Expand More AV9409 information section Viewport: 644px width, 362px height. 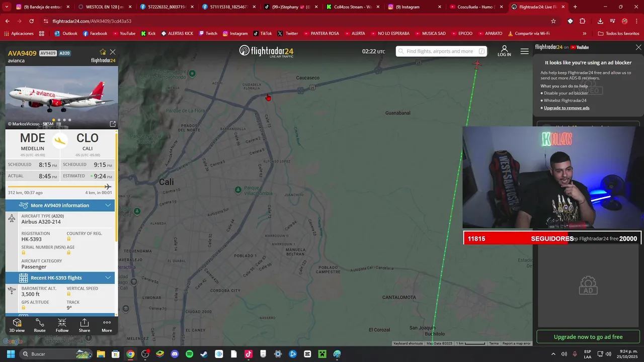pyautogui.click(x=60, y=205)
